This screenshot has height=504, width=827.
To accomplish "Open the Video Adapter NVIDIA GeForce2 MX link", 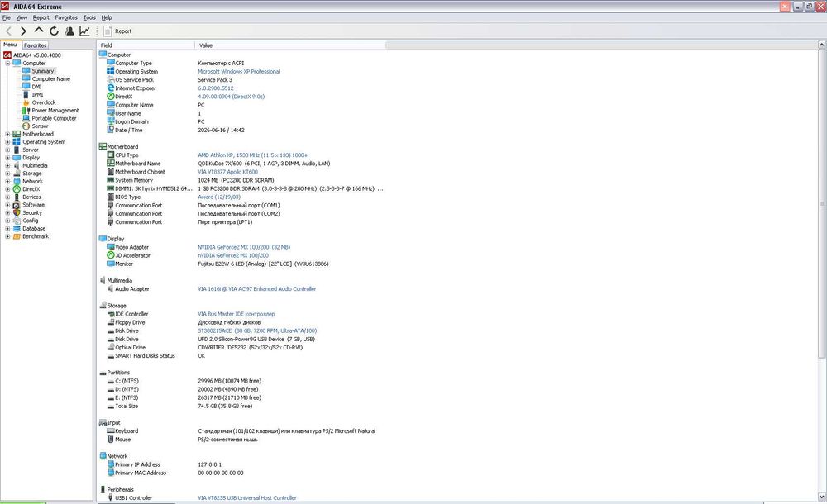I will [x=244, y=247].
